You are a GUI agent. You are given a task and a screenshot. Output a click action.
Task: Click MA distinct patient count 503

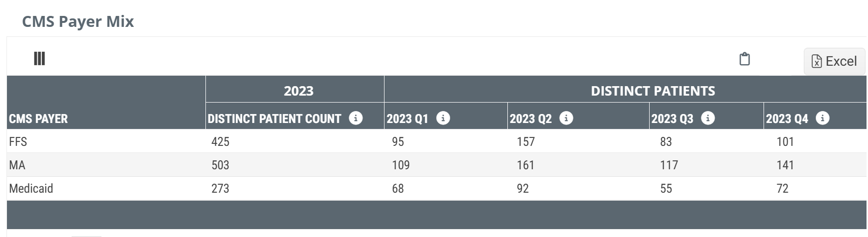tap(220, 165)
